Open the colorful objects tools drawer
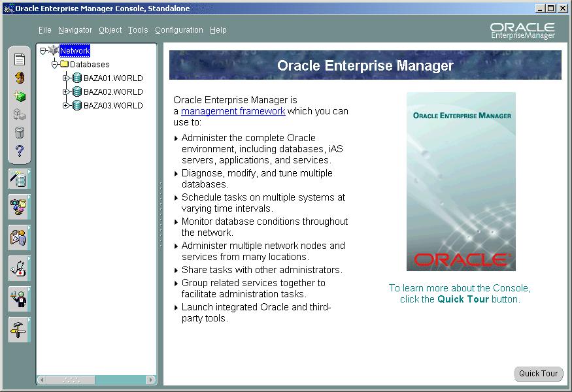The image size is (572, 392). tap(20, 207)
